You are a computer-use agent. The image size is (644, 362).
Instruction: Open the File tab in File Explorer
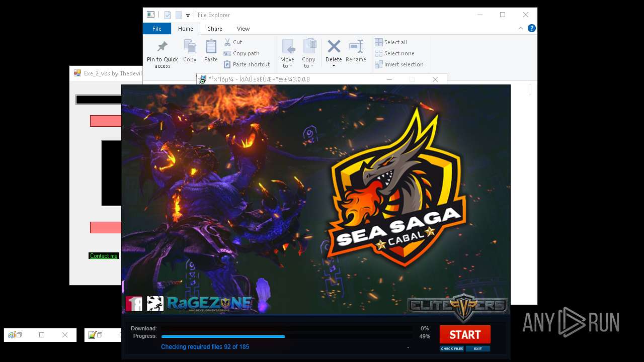coord(157,29)
